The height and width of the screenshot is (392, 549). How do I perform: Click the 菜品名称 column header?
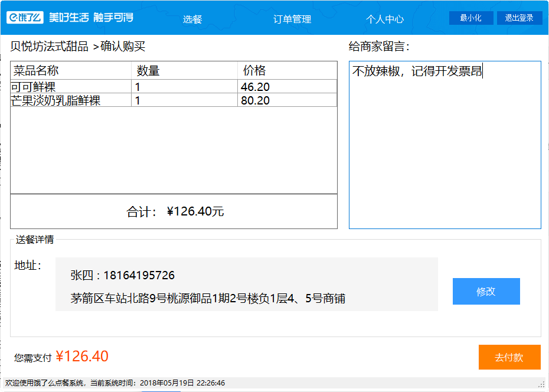click(71, 71)
